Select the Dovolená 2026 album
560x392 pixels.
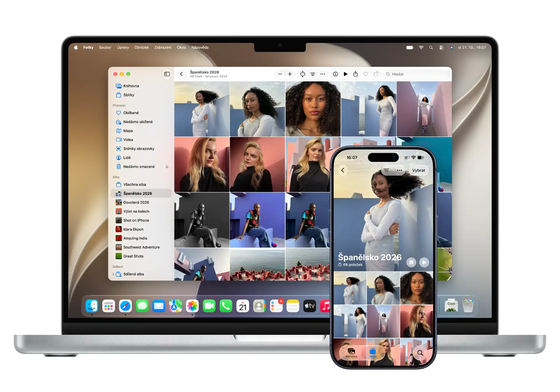[141, 202]
